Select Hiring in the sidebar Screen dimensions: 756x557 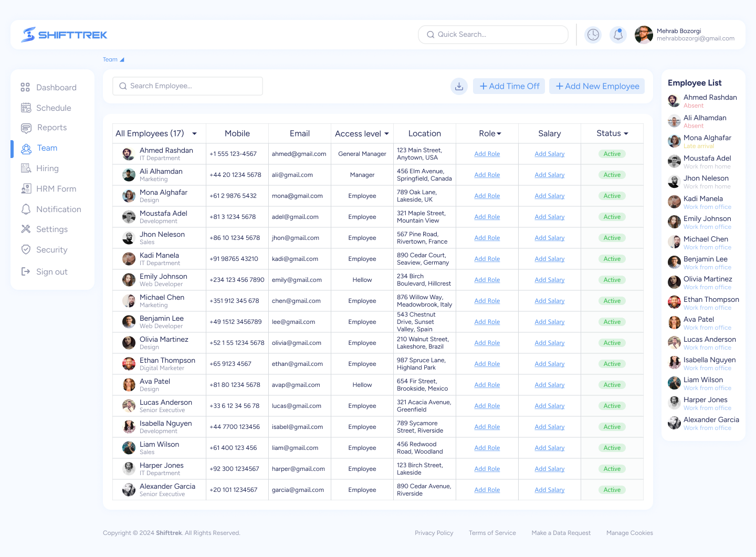47,168
